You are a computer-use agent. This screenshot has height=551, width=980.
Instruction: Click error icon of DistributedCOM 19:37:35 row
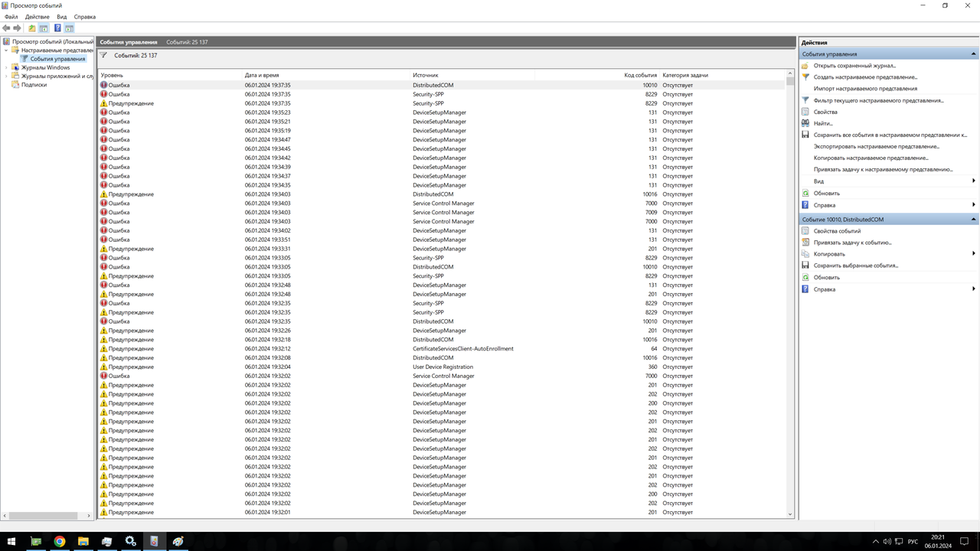click(x=104, y=85)
